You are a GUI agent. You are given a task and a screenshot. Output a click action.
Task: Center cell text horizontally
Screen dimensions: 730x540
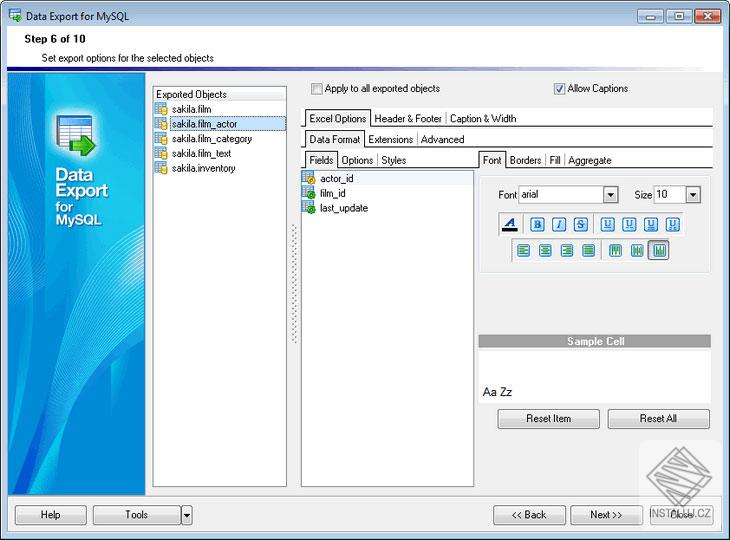click(x=545, y=251)
